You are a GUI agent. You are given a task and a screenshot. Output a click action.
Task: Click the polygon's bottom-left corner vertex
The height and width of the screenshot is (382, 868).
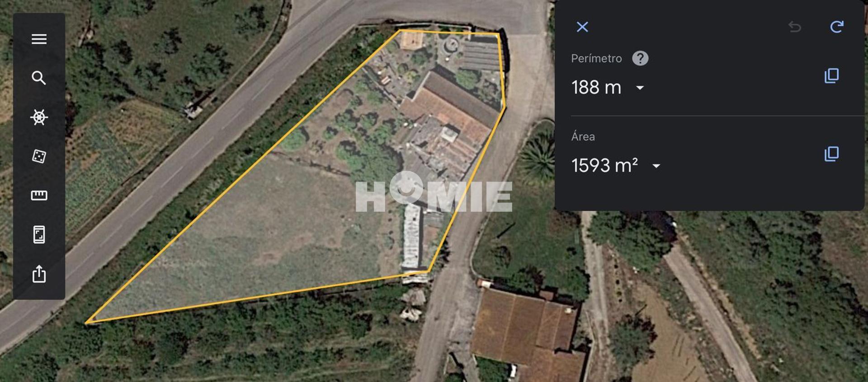[x=87, y=322]
